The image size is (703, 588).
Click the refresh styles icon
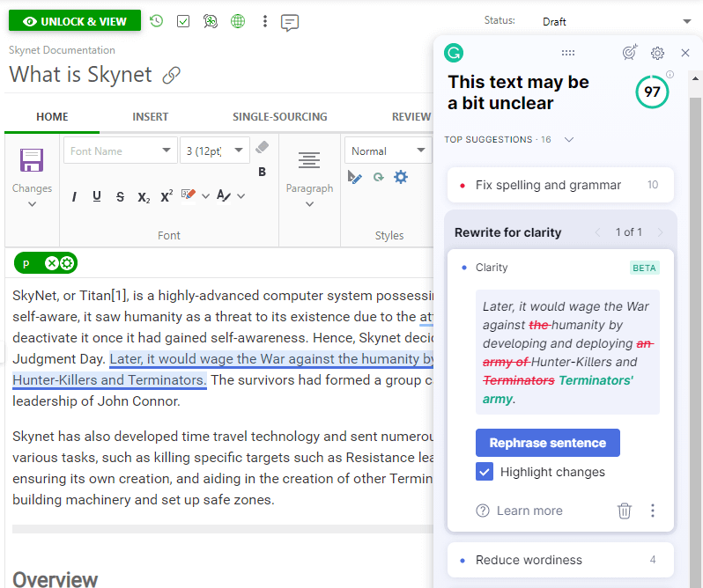tap(379, 177)
